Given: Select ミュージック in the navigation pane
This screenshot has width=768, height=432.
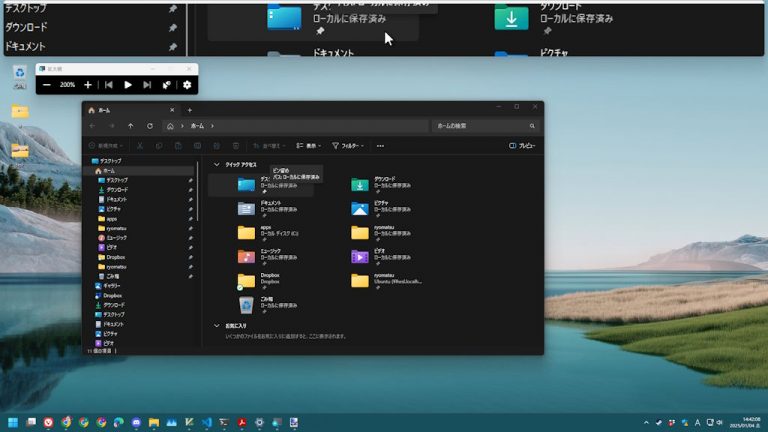Looking at the screenshot, I should [x=117, y=238].
